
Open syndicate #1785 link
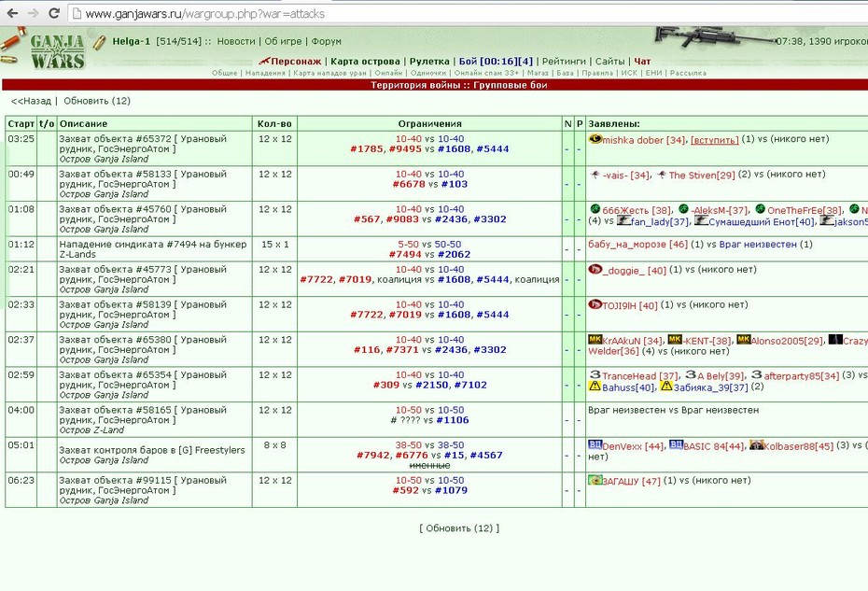point(367,149)
